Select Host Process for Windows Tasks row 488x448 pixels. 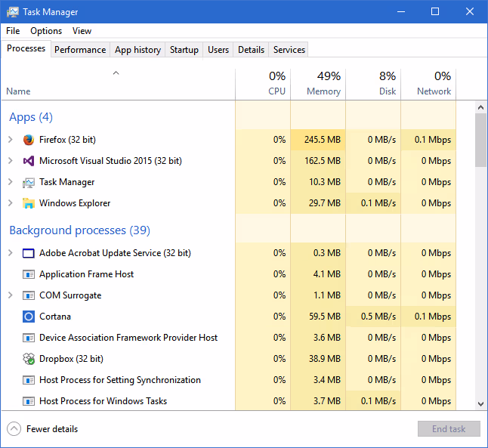229,401
